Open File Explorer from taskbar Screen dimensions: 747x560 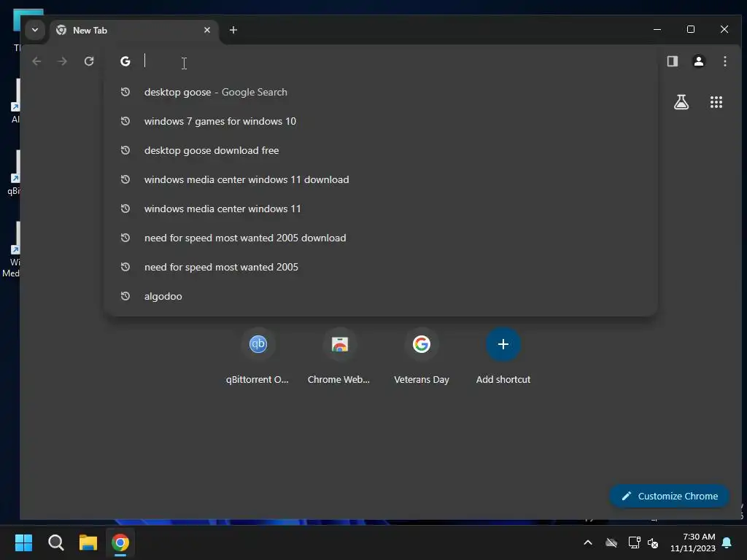point(88,542)
